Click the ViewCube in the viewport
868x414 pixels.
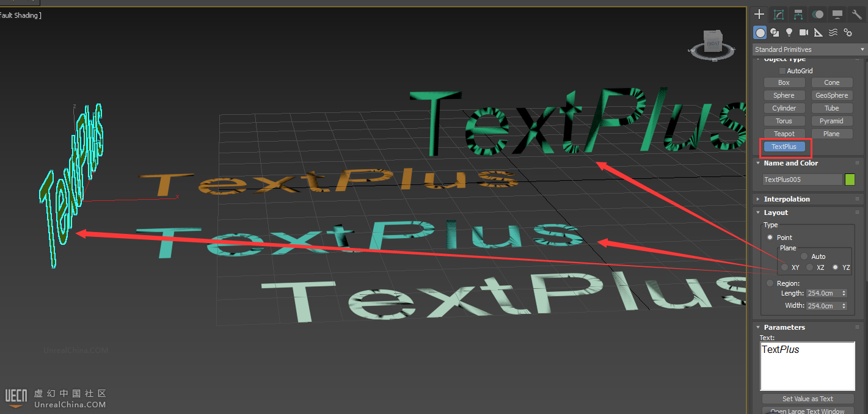pyautogui.click(x=713, y=43)
